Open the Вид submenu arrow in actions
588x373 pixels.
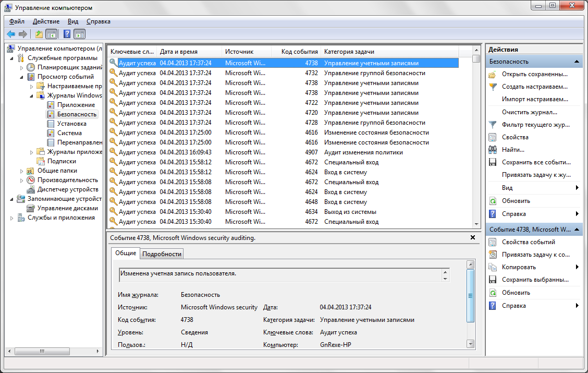[x=577, y=188]
